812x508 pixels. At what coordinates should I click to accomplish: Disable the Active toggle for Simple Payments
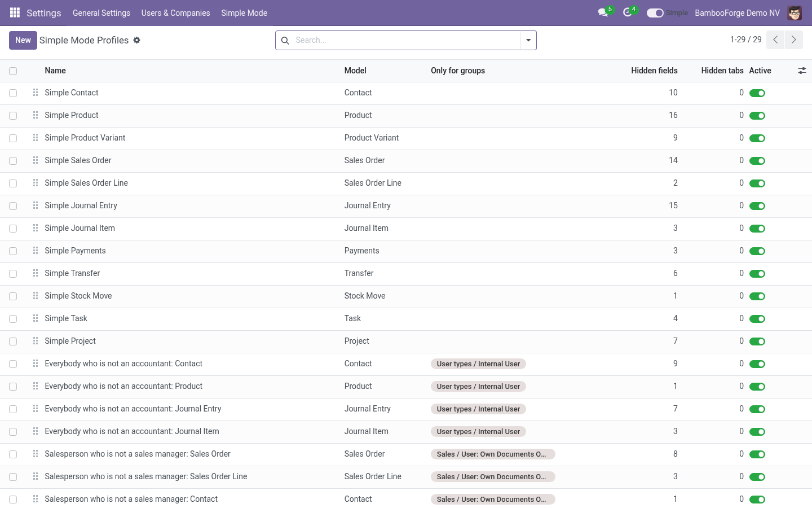coord(757,251)
